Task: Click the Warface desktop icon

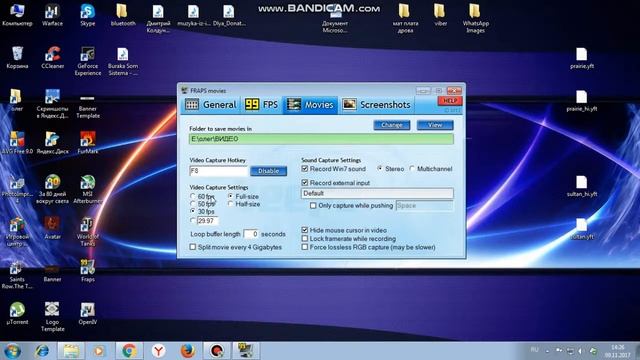Action: 52,15
